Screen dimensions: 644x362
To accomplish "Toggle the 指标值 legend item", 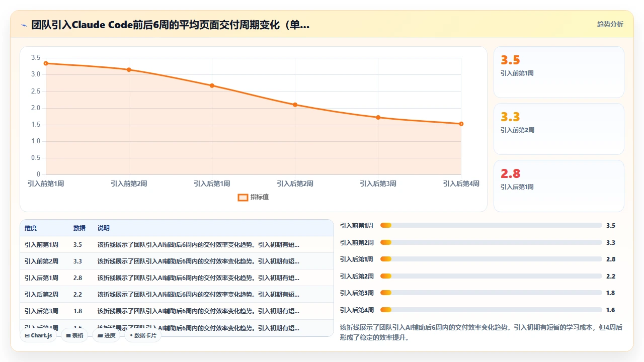I will pos(253,197).
